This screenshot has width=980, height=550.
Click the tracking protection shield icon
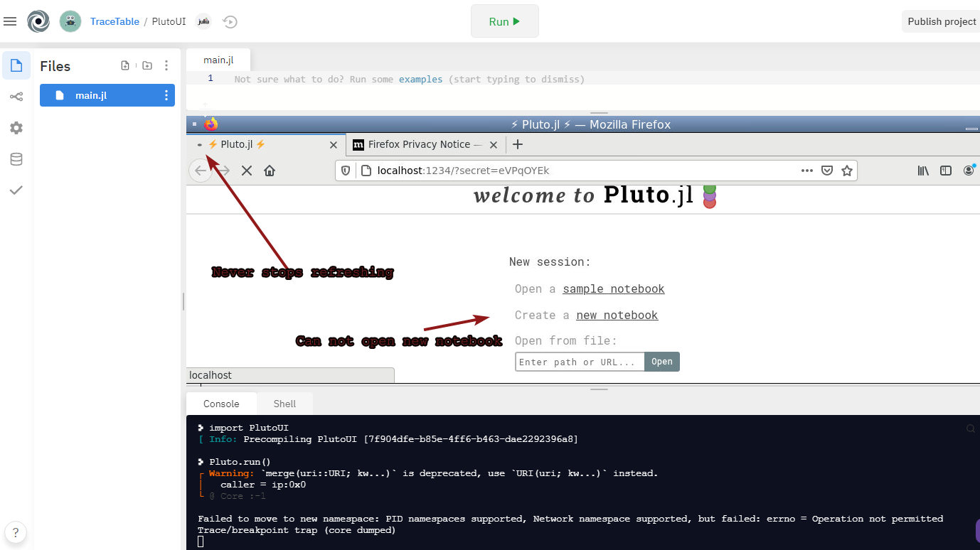pos(346,171)
